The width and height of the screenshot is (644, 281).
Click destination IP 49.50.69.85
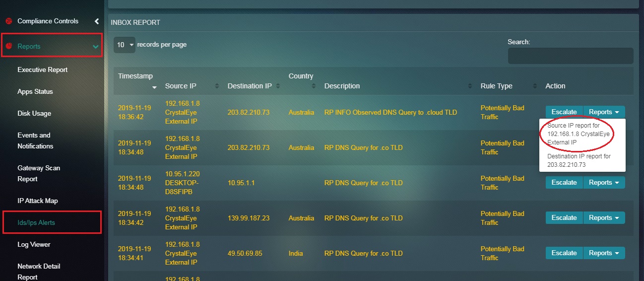tap(245, 254)
